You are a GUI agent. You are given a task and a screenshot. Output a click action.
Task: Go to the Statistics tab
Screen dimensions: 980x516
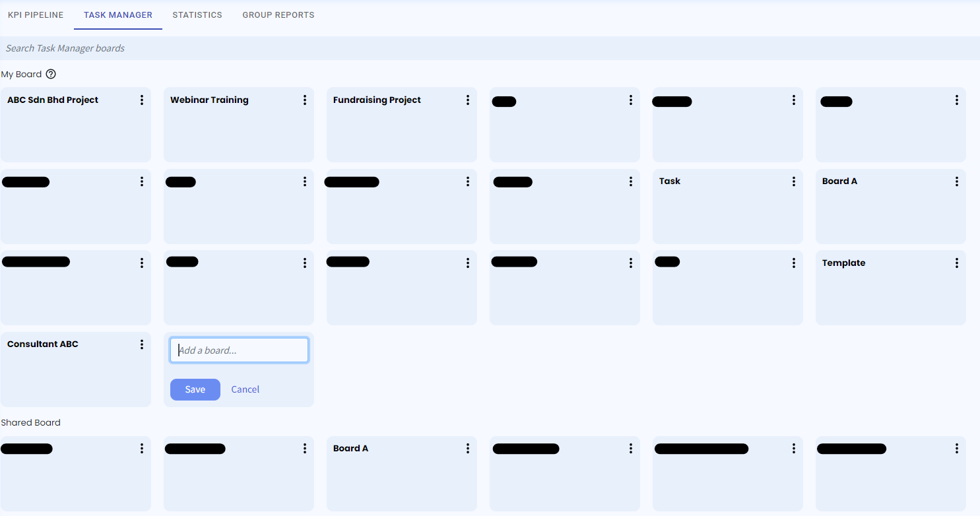click(x=197, y=15)
